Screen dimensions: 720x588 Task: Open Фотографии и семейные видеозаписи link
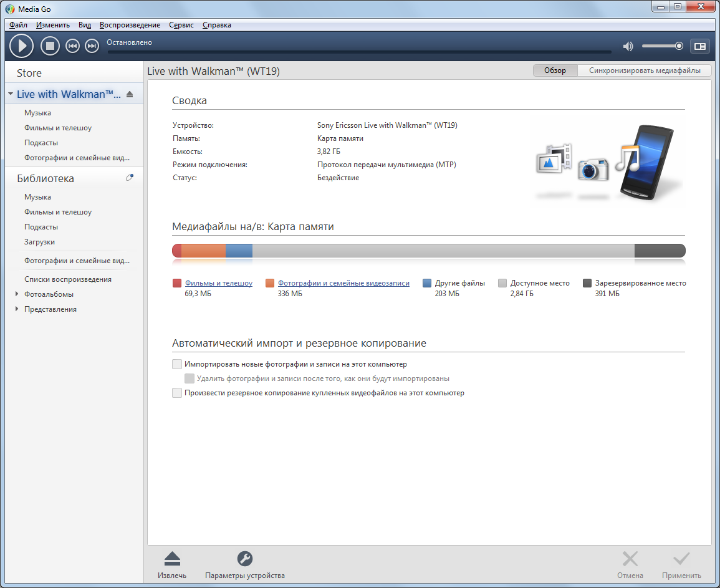coord(343,283)
